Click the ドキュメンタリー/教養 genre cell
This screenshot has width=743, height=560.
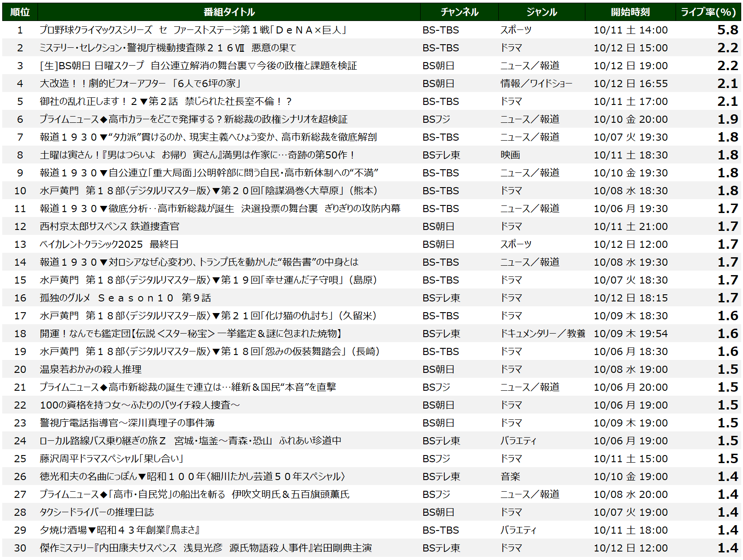pos(543,334)
